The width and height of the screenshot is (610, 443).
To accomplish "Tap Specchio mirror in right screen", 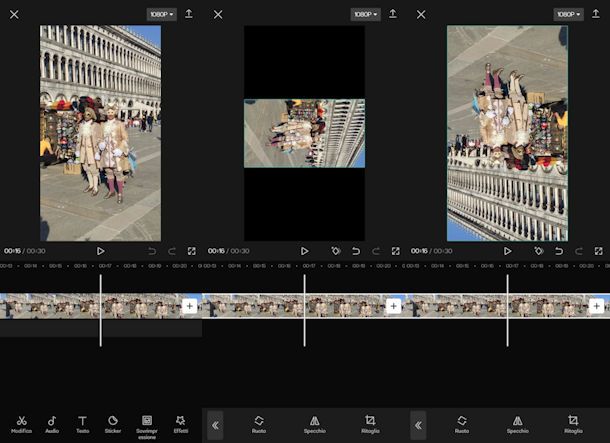I will (517, 424).
